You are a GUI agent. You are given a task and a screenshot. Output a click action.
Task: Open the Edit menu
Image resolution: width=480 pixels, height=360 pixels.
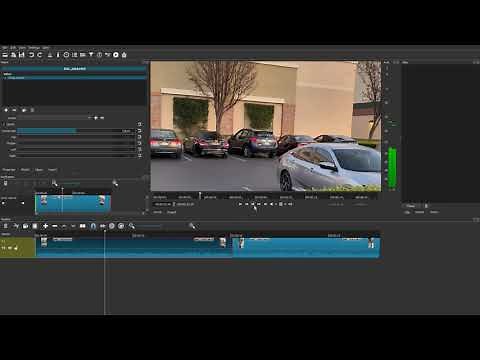pos(13,48)
